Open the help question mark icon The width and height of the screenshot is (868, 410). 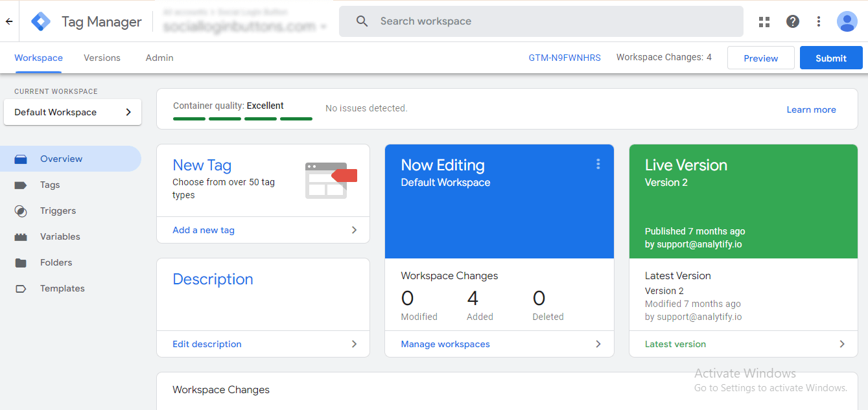pos(792,21)
